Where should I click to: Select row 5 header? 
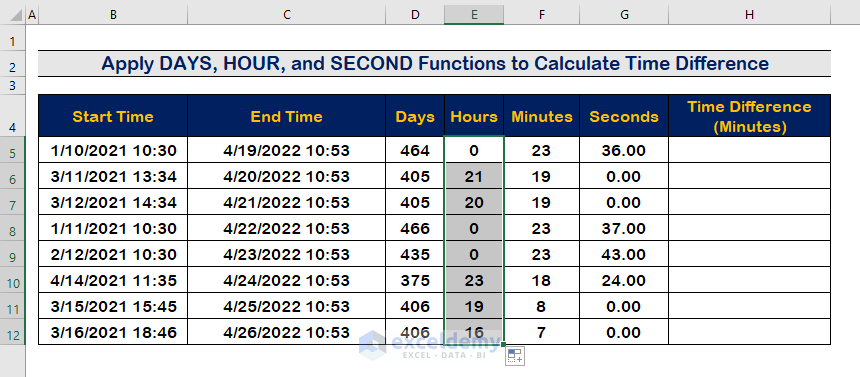point(13,150)
